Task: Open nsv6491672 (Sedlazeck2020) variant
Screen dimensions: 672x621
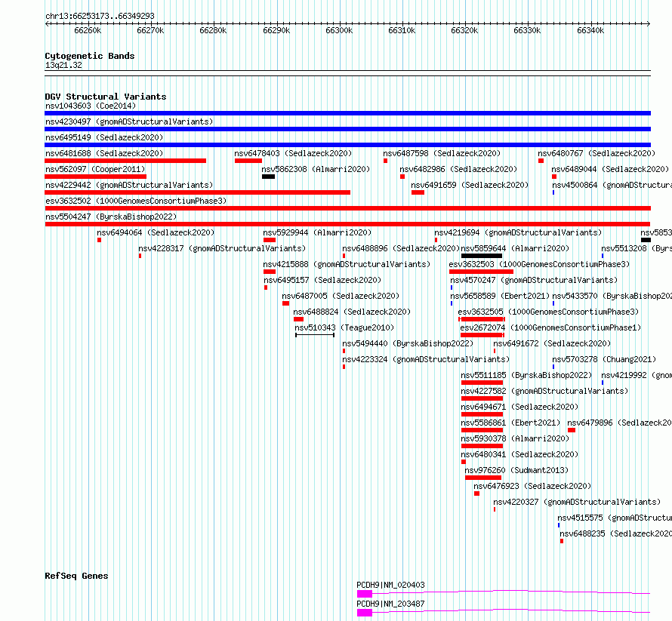Action: 552,343
